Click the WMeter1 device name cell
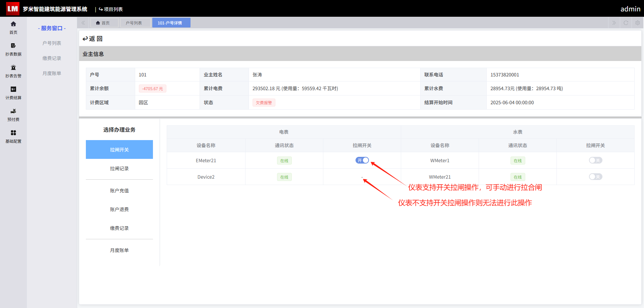This screenshot has width=644, height=308. pyautogui.click(x=440, y=161)
